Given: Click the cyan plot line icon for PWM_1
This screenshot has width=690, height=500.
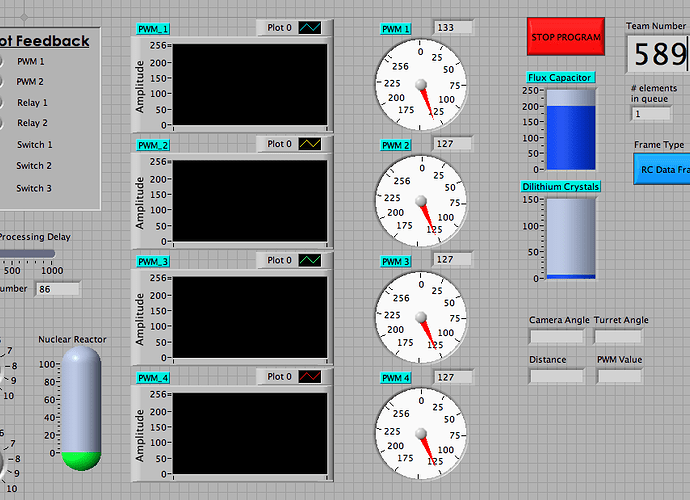Looking at the screenshot, I should point(310,28).
